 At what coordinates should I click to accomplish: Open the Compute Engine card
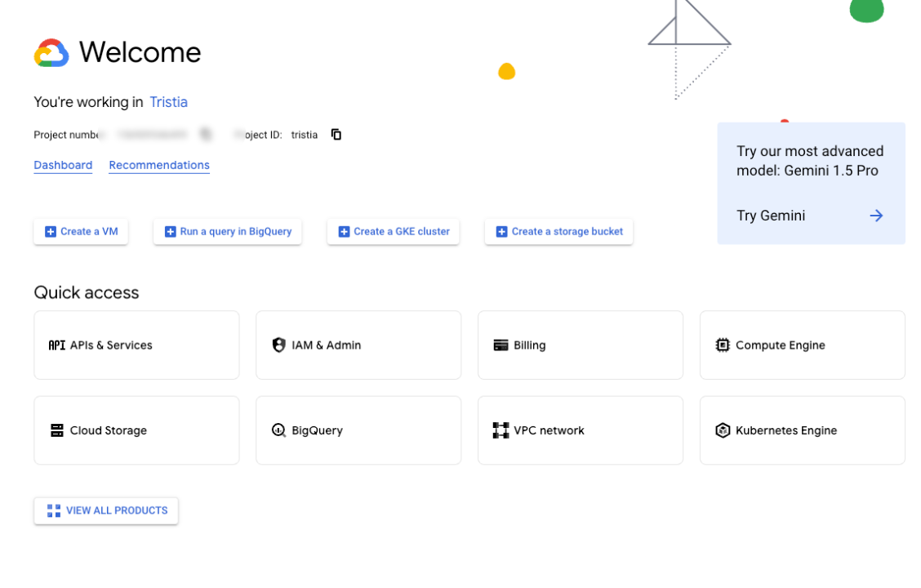pos(803,345)
